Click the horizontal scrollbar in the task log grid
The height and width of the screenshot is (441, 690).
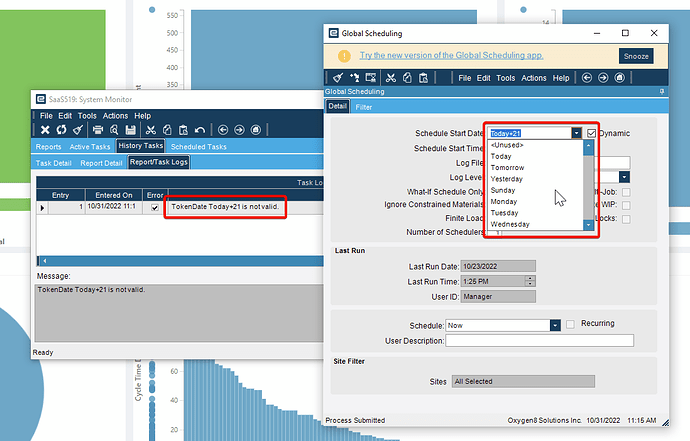click(x=180, y=261)
